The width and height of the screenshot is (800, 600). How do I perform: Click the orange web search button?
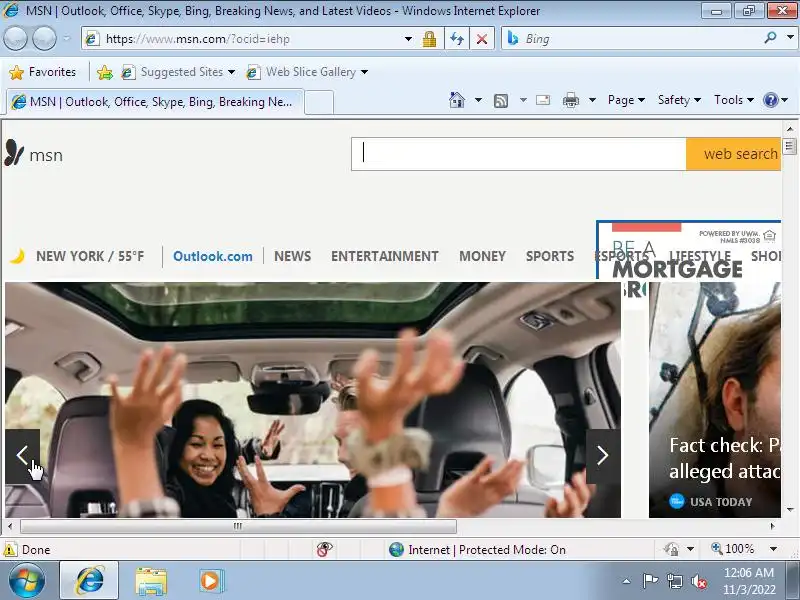734,154
